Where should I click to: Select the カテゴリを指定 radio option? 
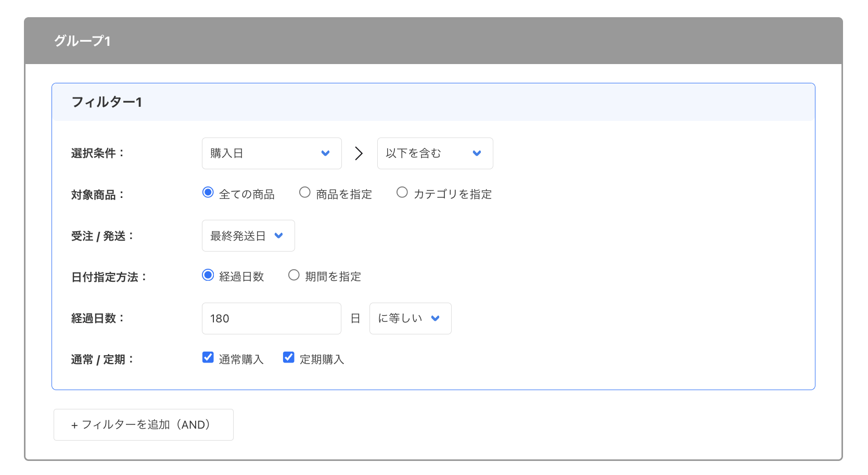click(402, 192)
